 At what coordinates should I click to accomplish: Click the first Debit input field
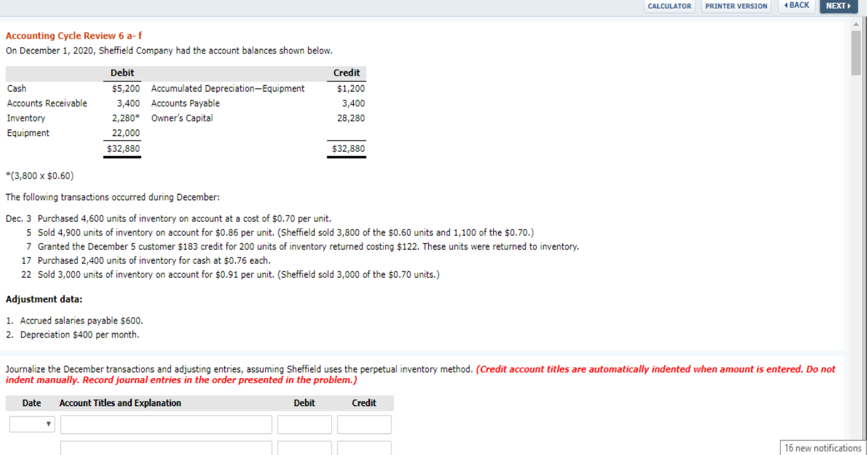[x=304, y=424]
